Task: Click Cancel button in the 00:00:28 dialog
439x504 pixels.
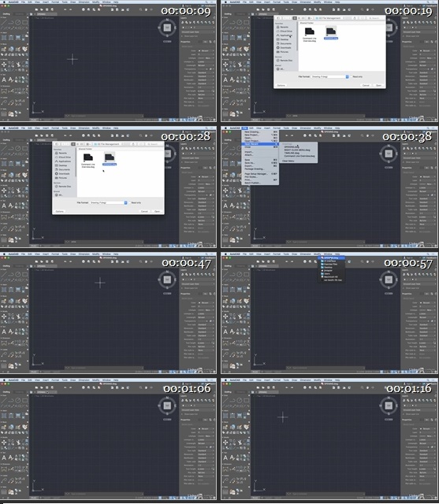Action: tap(144, 212)
